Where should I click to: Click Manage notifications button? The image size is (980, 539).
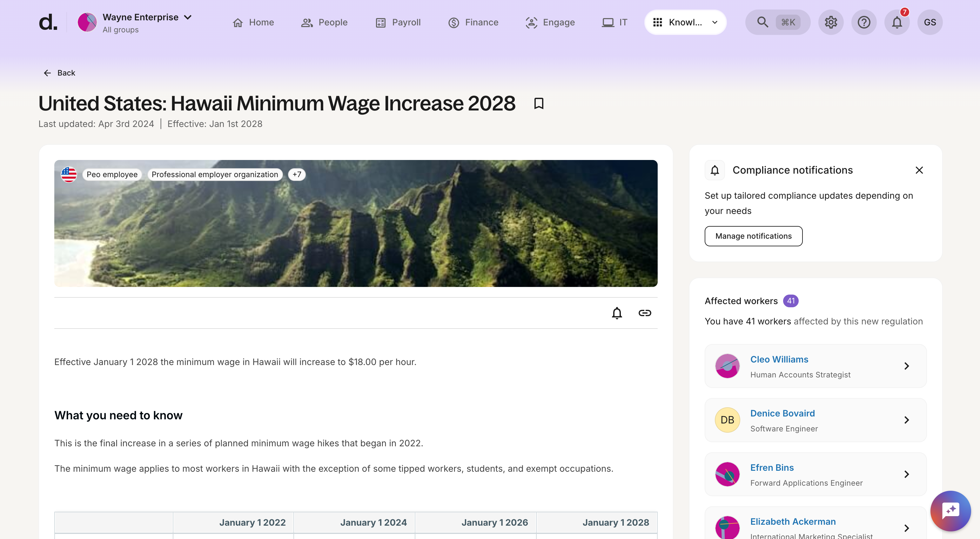[753, 236]
